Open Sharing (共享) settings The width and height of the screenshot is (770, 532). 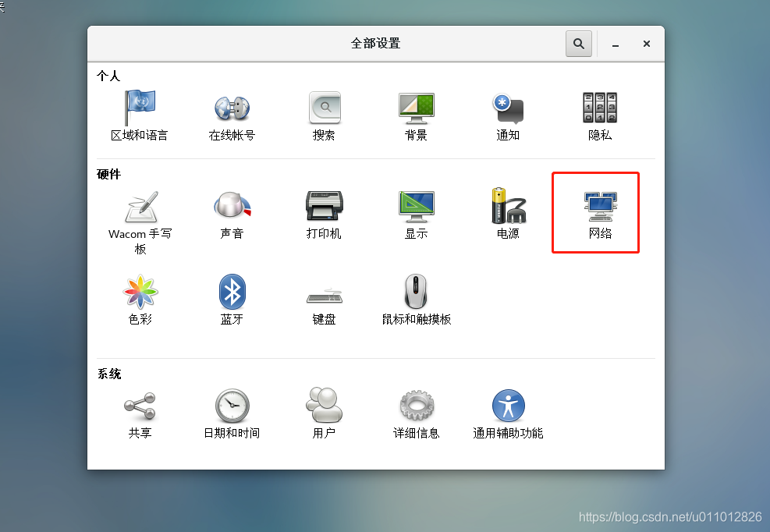140,414
